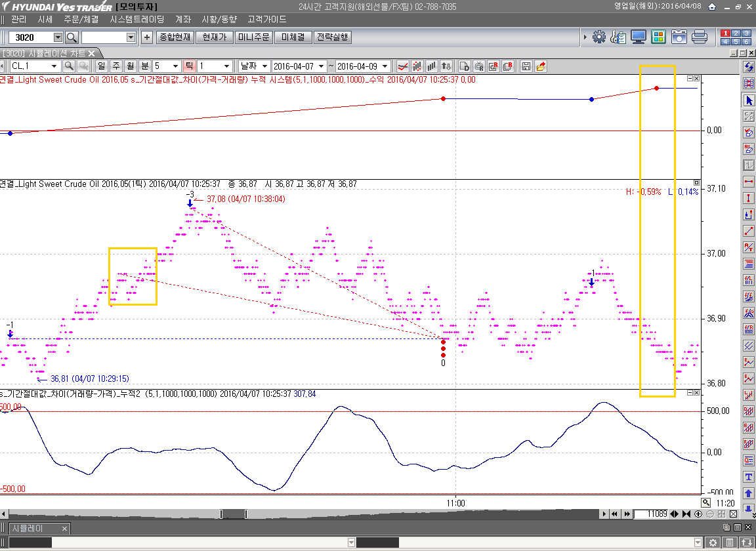Click the magnifier search icon beside 3020

pyautogui.click(x=72, y=37)
